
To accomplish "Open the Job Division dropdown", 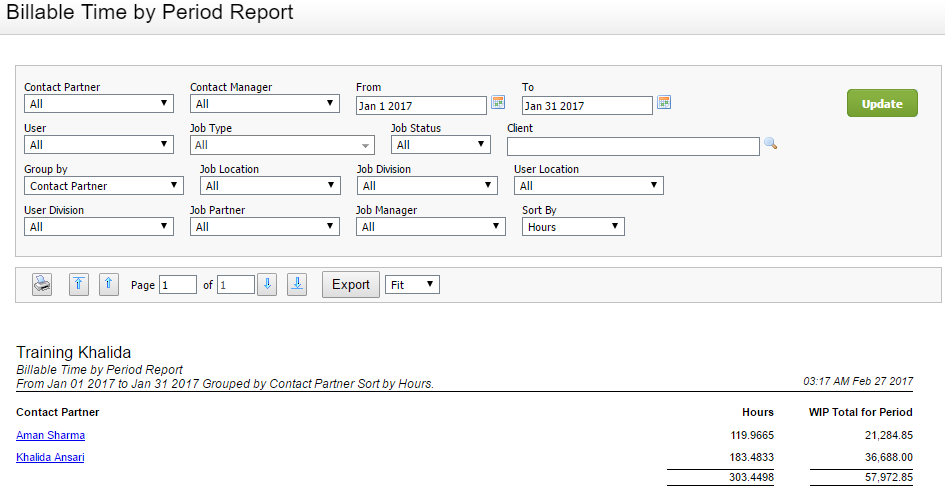I will coord(427,186).
